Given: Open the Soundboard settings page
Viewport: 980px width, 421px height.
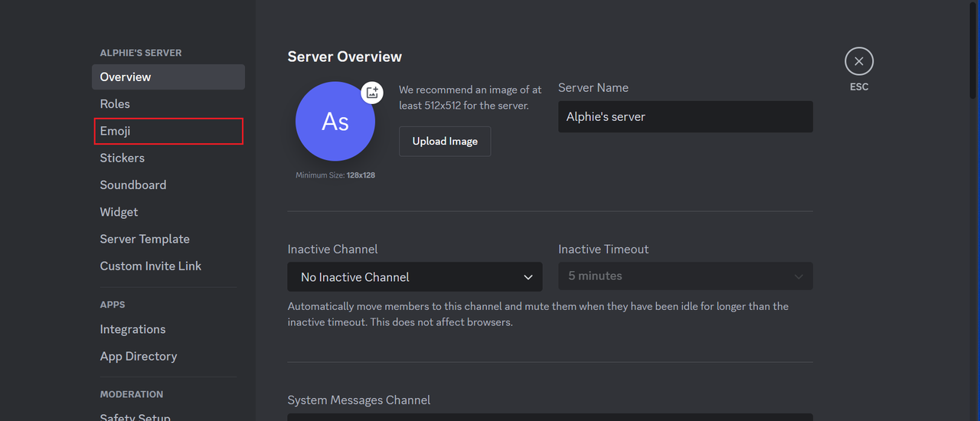Looking at the screenshot, I should (x=168, y=185).
